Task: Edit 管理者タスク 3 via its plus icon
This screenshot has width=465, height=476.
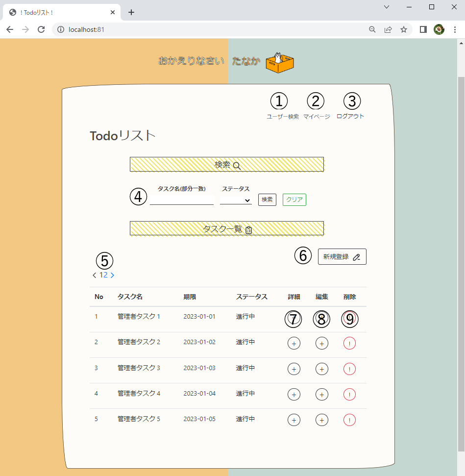Action: pos(322,369)
